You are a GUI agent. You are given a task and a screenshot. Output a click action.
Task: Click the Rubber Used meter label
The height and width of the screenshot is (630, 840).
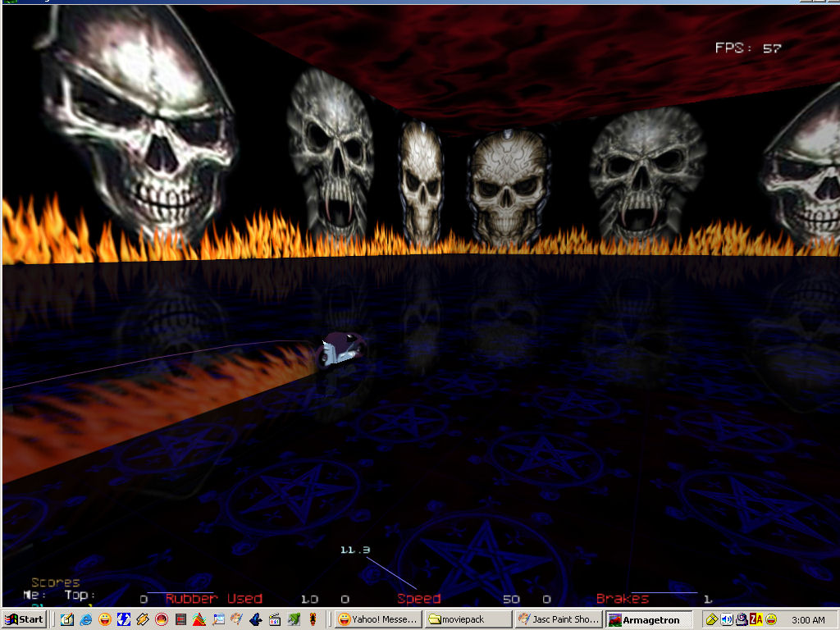(213, 599)
